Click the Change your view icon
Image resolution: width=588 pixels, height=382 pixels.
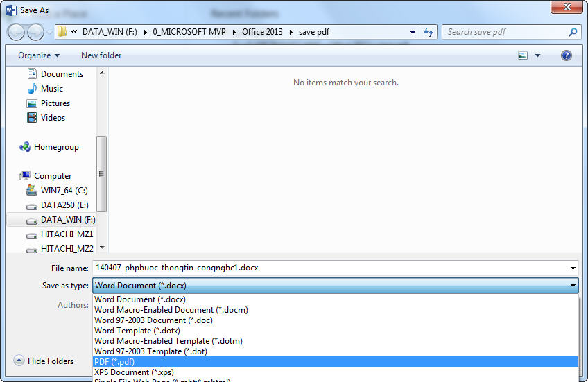pos(523,55)
